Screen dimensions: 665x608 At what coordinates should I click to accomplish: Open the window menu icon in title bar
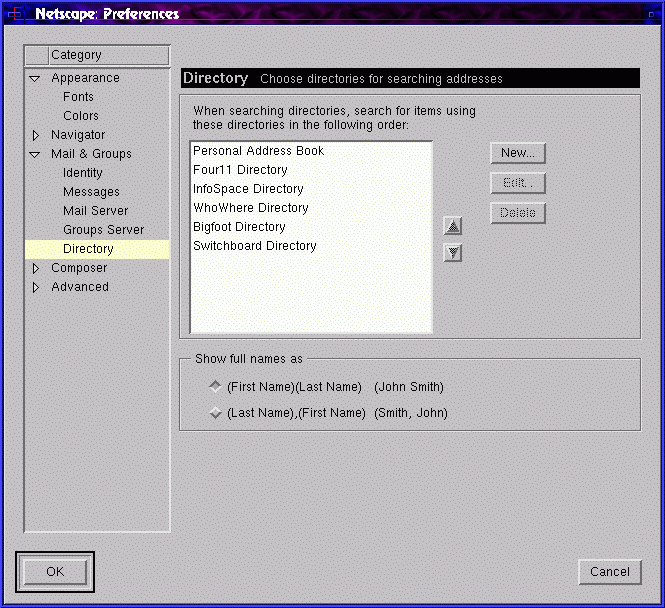(15, 14)
